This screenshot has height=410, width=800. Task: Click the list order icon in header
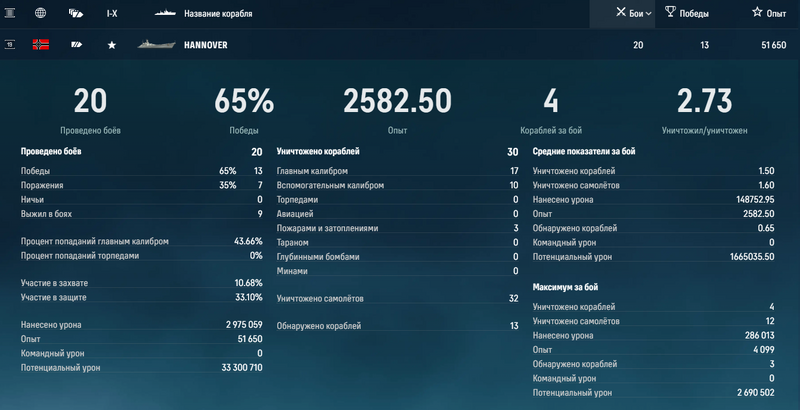[x=10, y=14]
